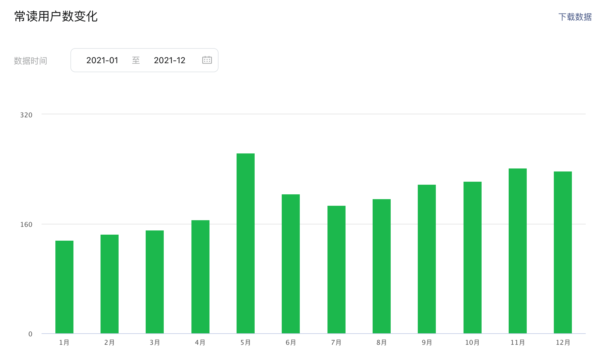Select the 4月 green bar

click(x=200, y=277)
